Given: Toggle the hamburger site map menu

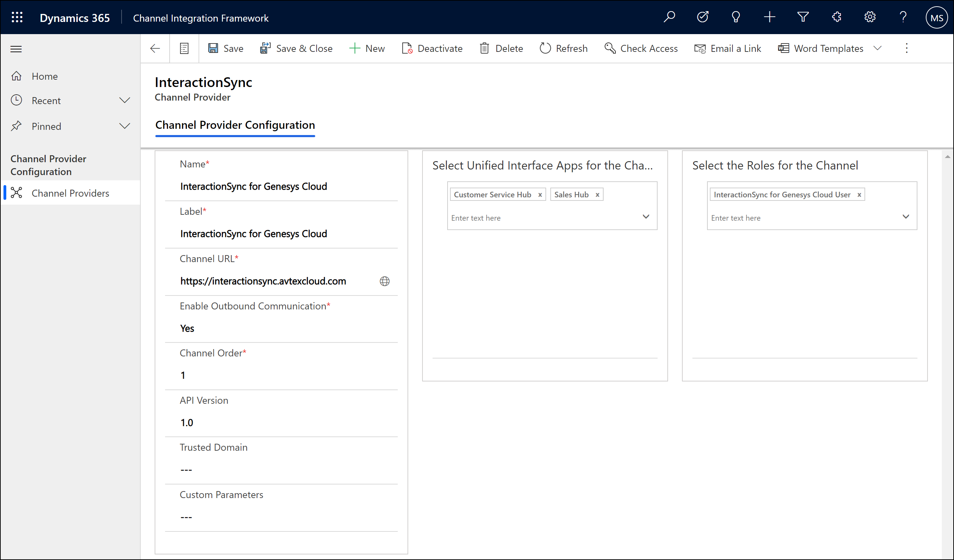Looking at the screenshot, I should (16, 49).
